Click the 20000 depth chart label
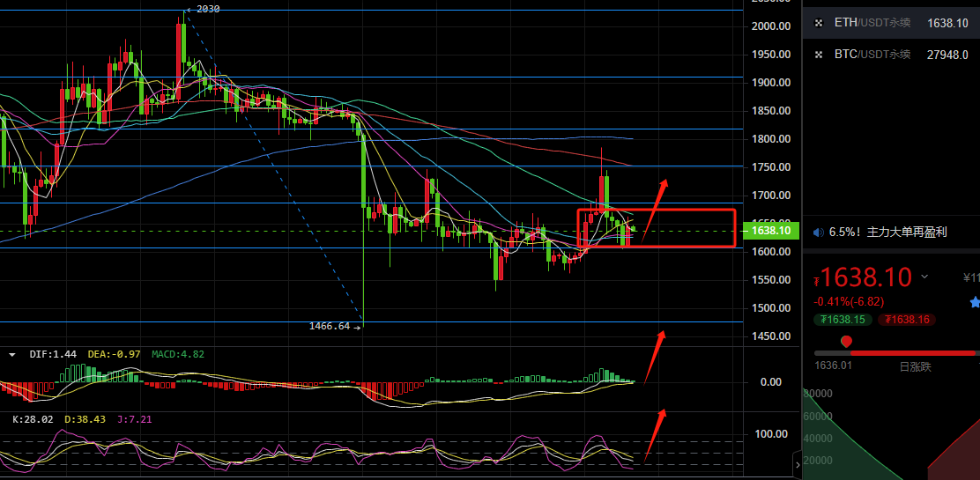Viewport: 980px width, 480px height. [x=818, y=461]
